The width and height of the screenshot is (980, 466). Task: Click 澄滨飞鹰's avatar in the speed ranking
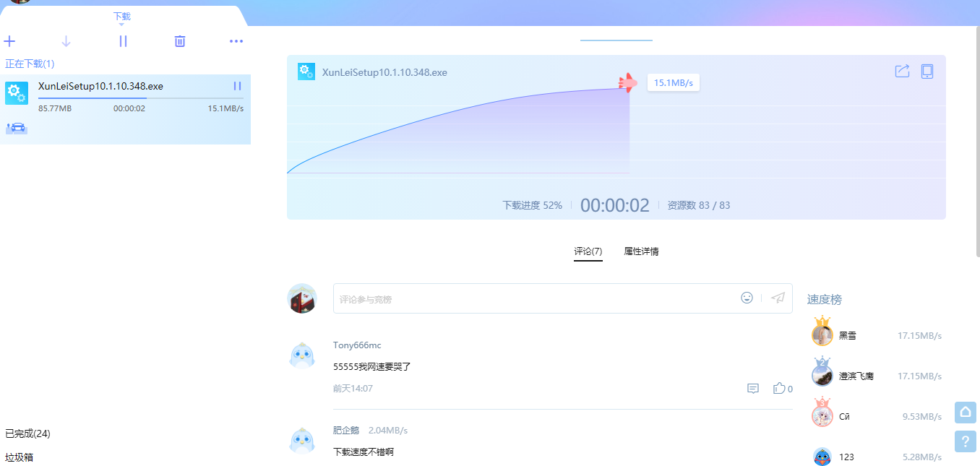click(822, 374)
